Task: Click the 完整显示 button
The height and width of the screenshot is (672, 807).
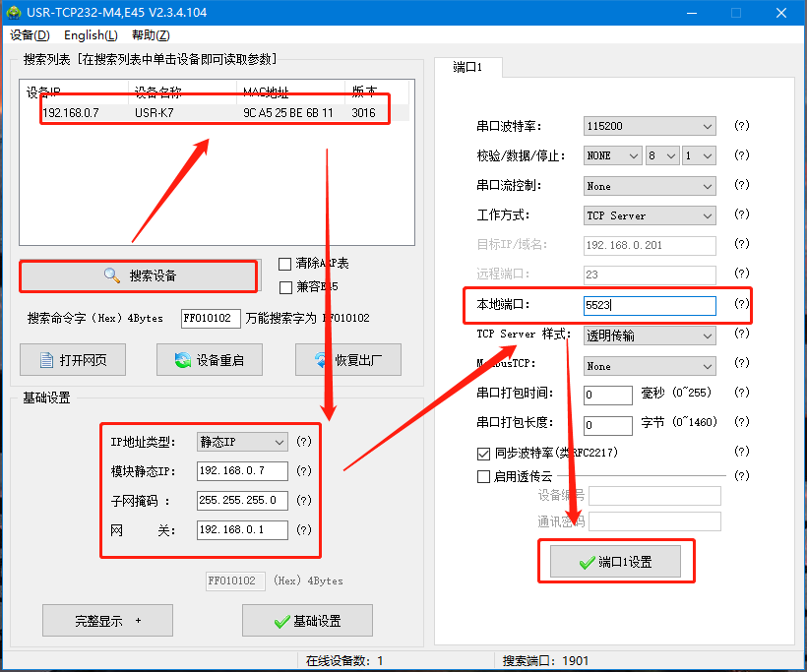Action: pyautogui.click(x=107, y=621)
